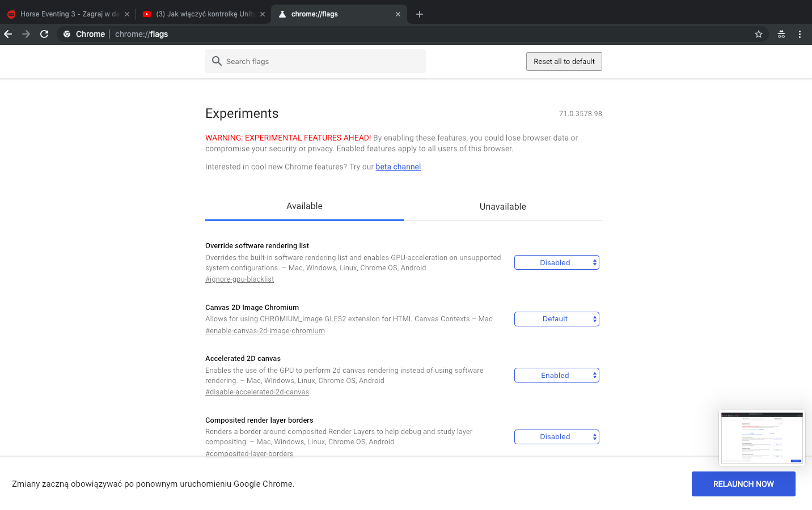Click the forward navigation arrow
This screenshot has height=510, width=812.
26,34
